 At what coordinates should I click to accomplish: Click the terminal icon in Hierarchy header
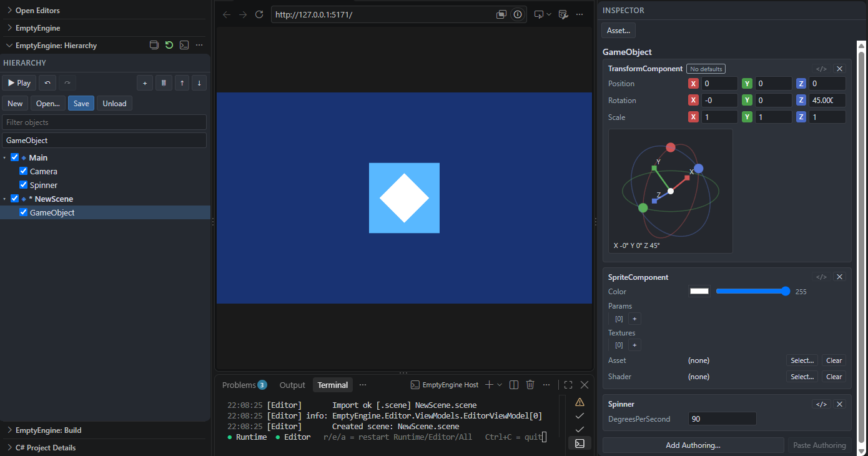pos(184,45)
